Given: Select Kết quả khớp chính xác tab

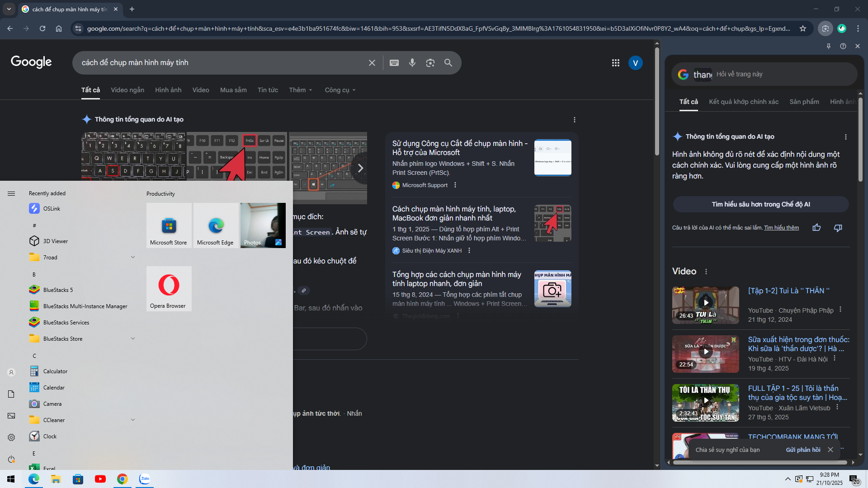Looking at the screenshot, I should pos(743,102).
